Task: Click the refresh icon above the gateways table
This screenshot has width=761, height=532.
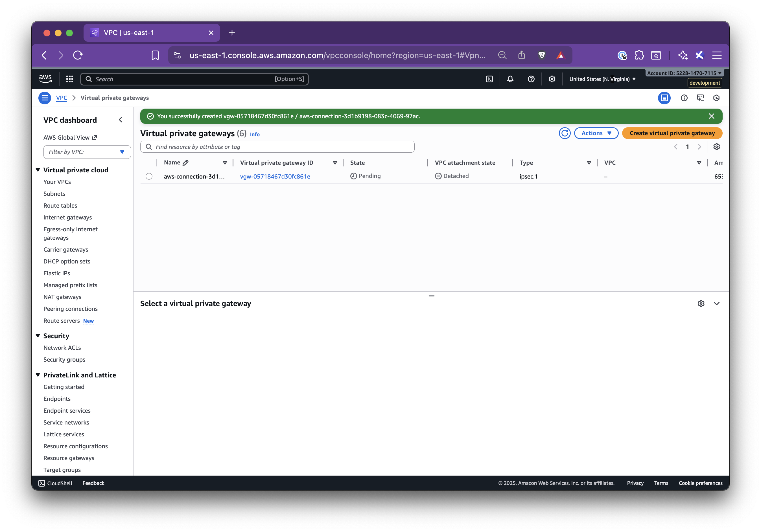Action: 565,133
